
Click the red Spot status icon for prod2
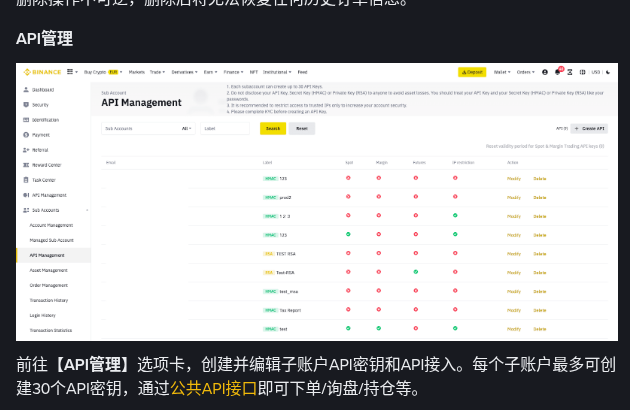(x=348, y=197)
